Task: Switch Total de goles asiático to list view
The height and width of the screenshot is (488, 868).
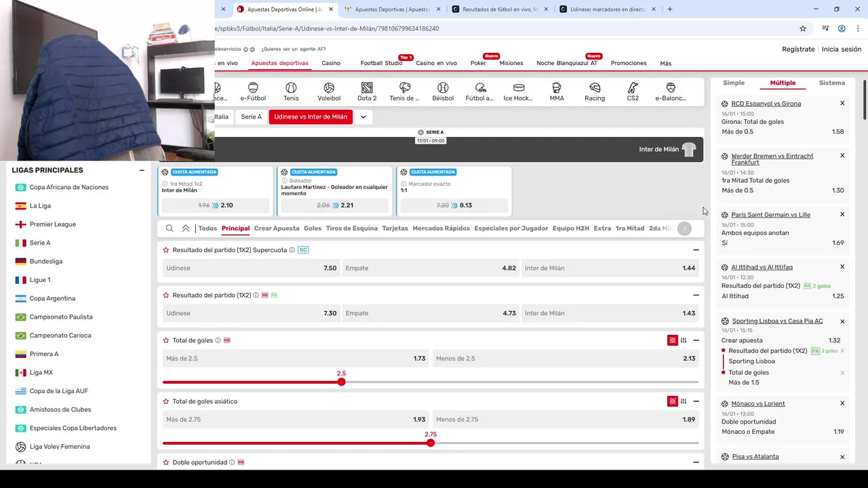Action: [x=684, y=401]
